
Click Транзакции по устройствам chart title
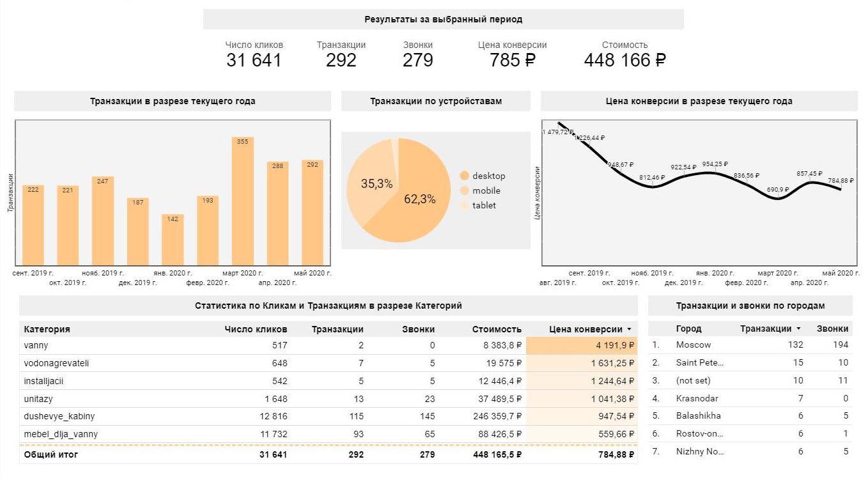pos(436,101)
